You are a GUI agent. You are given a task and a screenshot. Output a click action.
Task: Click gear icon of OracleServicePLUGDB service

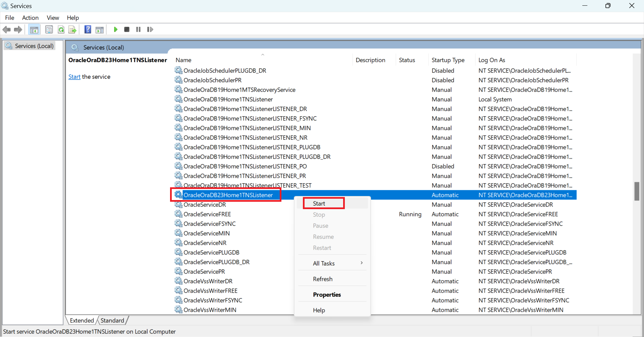(178, 252)
